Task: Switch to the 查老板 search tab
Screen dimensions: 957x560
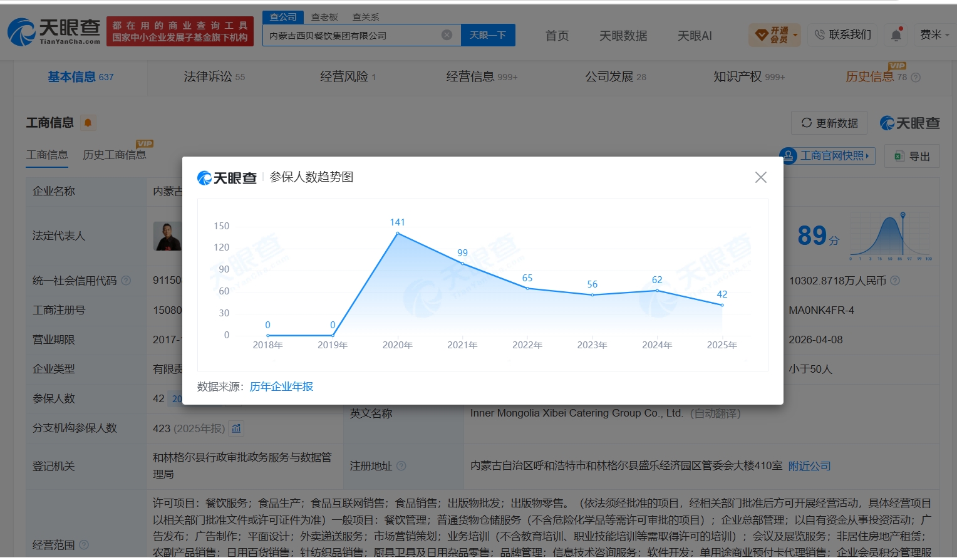Action: 324,17
